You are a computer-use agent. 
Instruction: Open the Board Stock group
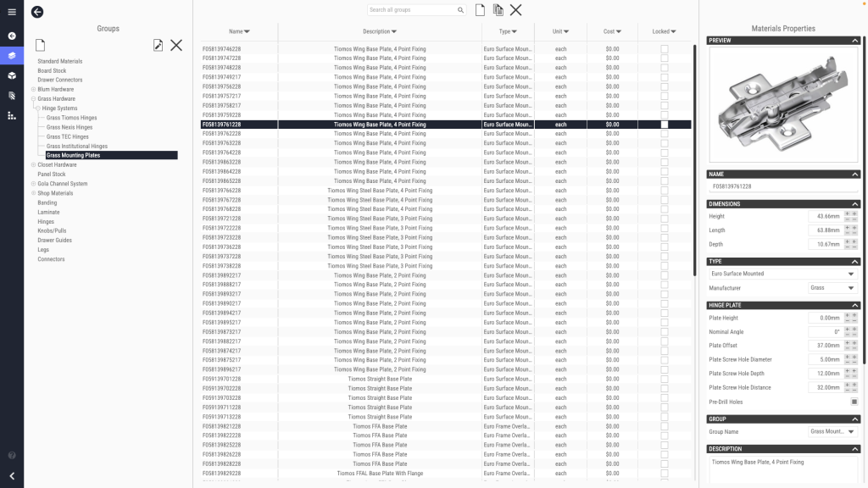(x=52, y=71)
